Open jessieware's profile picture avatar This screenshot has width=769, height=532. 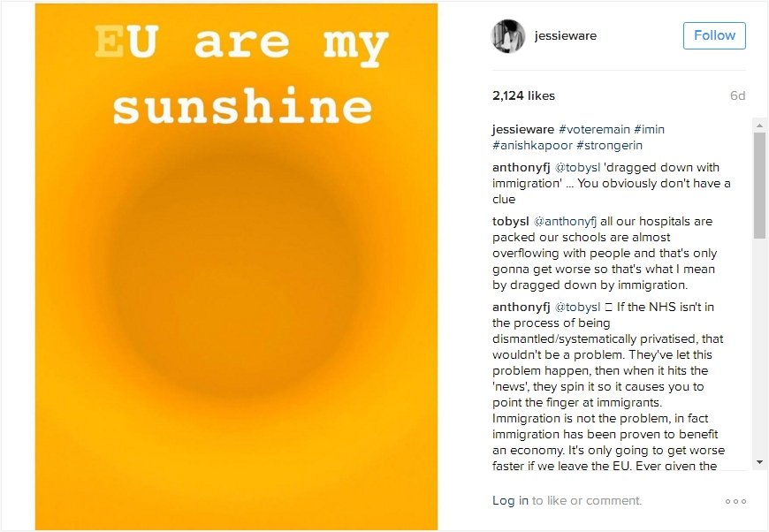[508, 36]
